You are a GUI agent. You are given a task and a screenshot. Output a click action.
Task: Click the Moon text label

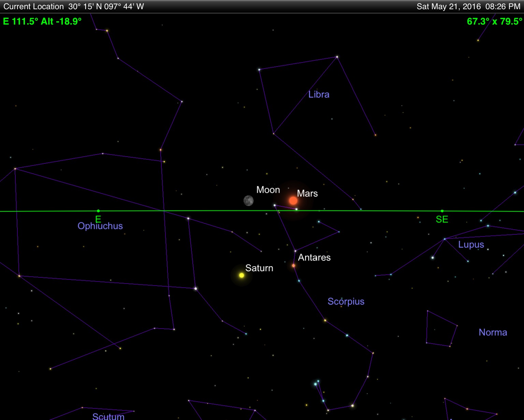pos(268,190)
